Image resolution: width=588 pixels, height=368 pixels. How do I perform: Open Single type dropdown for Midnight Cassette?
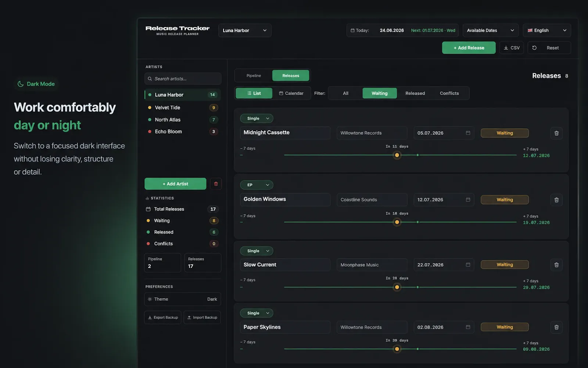pos(257,118)
